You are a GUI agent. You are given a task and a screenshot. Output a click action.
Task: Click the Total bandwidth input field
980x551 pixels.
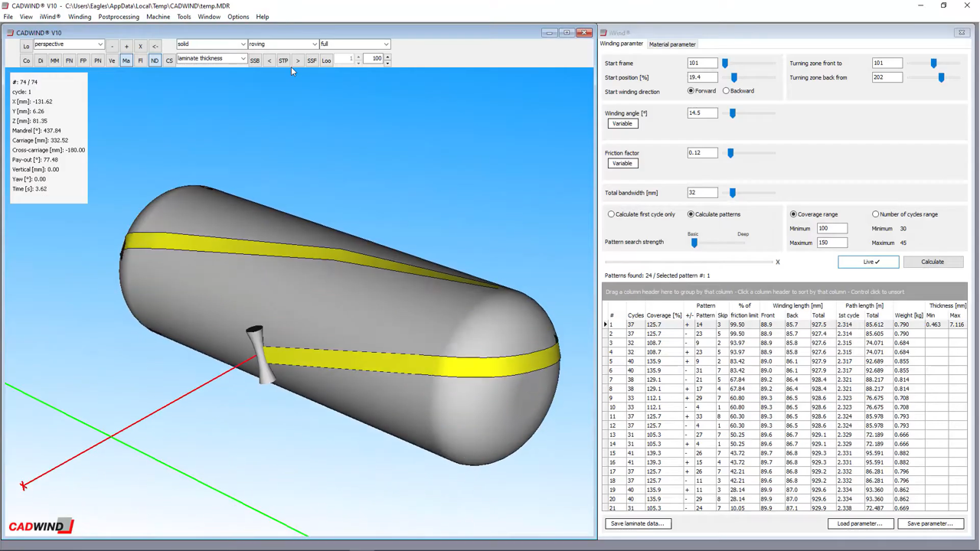coord(702,193)
